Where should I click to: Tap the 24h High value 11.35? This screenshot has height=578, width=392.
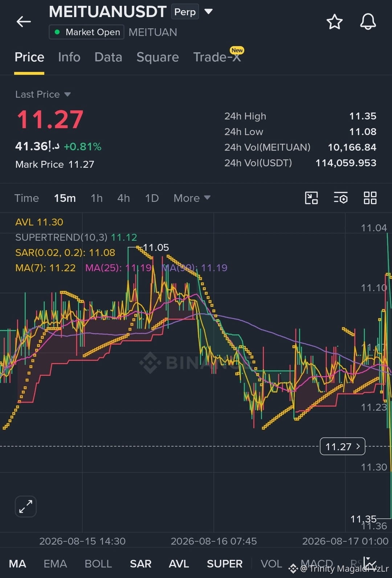[363, 116]
